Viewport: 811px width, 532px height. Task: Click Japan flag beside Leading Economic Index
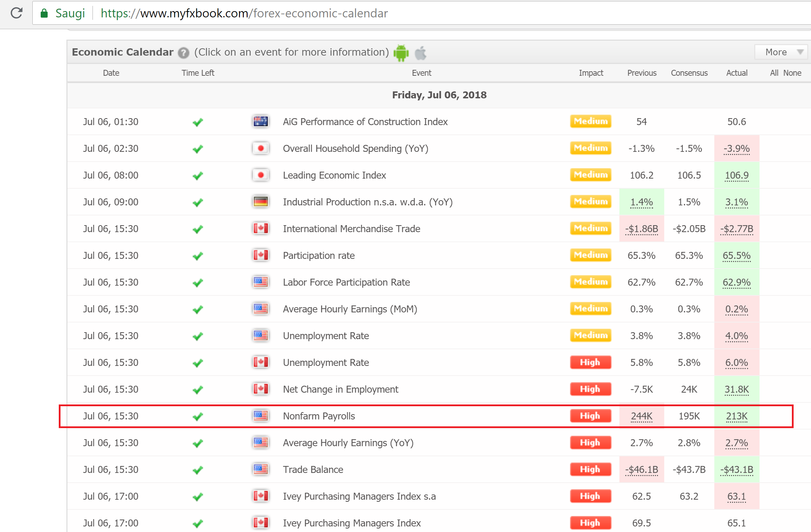coord(260,175)
